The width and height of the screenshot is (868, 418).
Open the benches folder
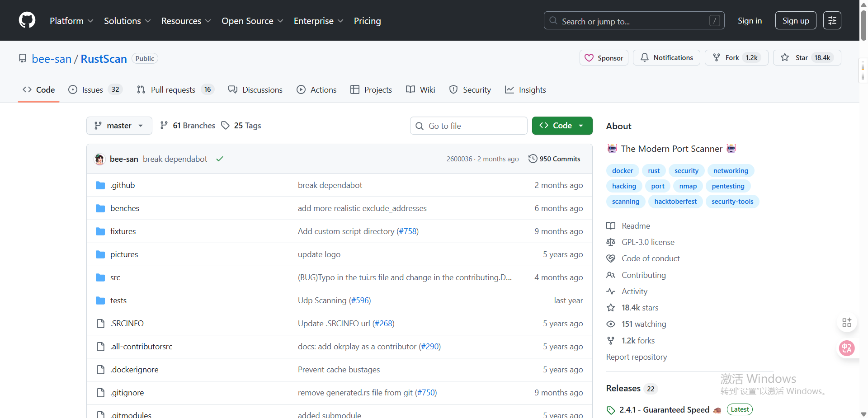(125, 208)
